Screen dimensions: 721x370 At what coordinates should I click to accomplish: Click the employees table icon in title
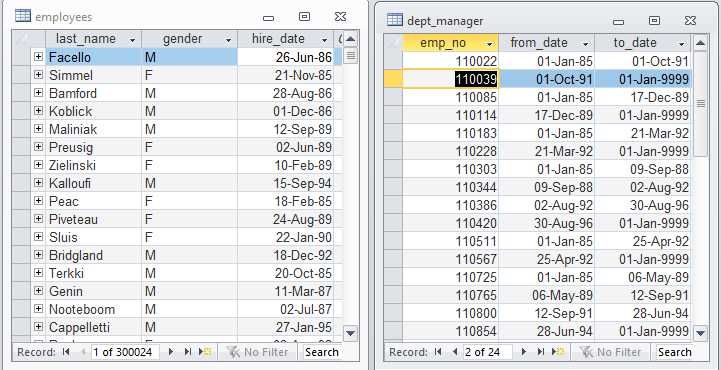(23, 16)
